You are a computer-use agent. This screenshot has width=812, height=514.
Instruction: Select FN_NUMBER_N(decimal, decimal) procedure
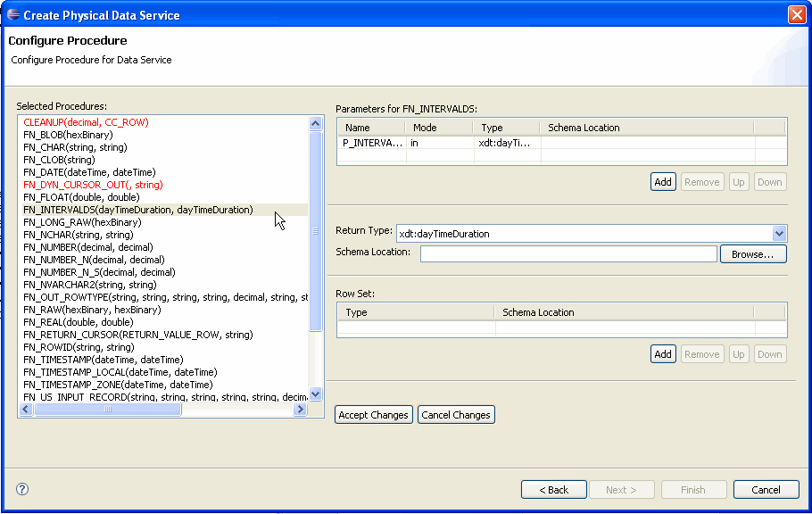pos(94,260)
